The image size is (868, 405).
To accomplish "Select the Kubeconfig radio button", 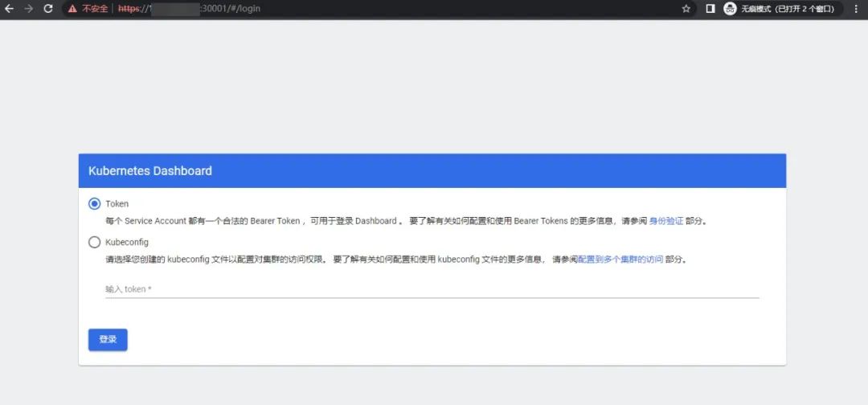I will (x=95, y=242).
